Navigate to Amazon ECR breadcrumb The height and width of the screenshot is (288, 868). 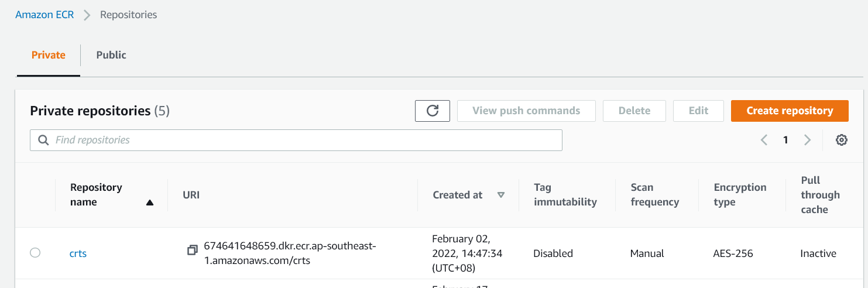point(44,15)
